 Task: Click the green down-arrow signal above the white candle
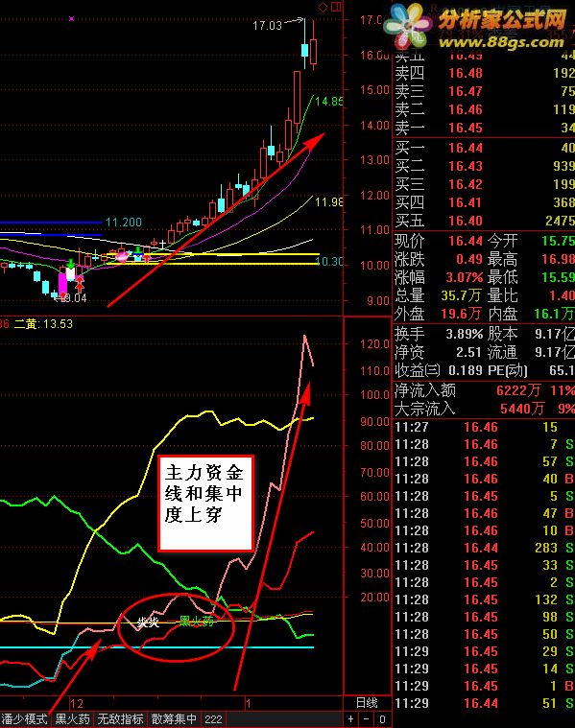pyautogui.click(x=70, y=264)
